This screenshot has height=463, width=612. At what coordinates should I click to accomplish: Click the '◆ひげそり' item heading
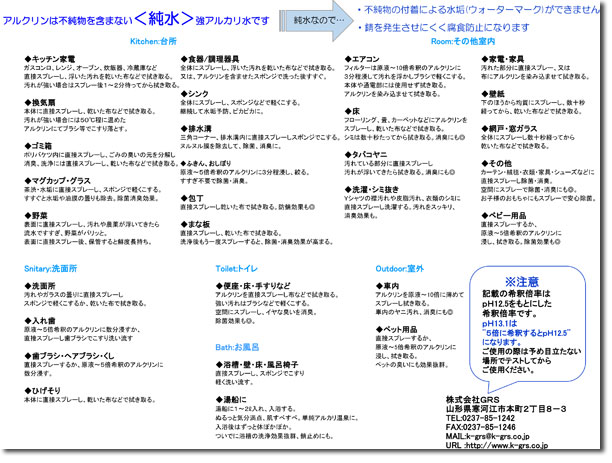(42, 390)
